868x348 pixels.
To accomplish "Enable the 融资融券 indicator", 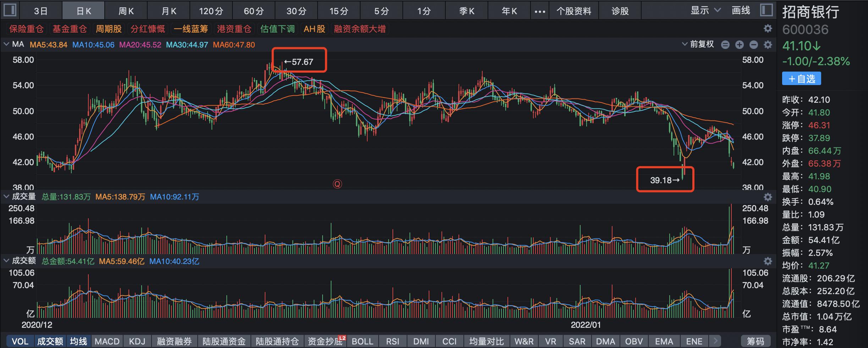I will 174,341.
